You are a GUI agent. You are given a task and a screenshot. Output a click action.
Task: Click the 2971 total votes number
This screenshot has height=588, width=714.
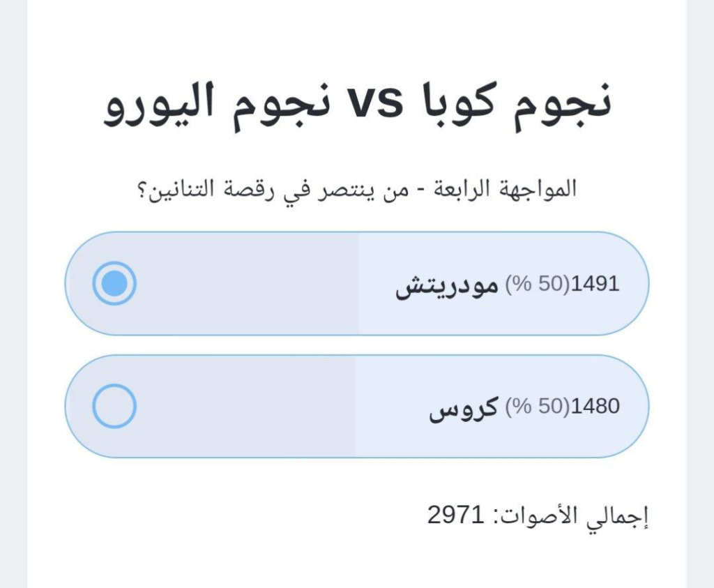click(455, 515)
